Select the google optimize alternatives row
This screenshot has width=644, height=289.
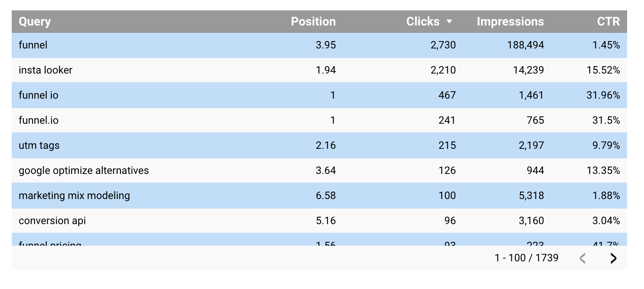pyautogui.click(x=83, y=170)
